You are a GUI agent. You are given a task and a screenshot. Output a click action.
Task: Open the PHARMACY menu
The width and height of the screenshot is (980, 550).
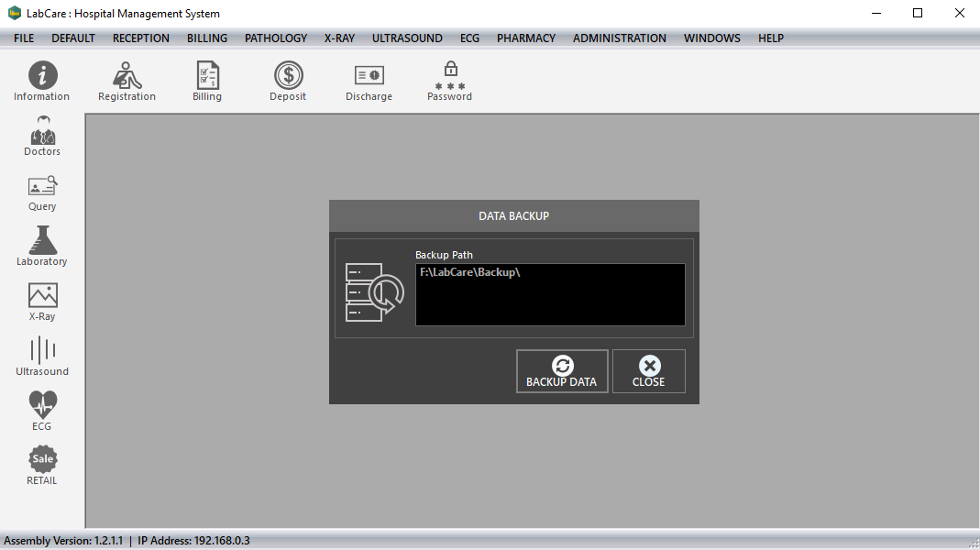tap(525, 38)
